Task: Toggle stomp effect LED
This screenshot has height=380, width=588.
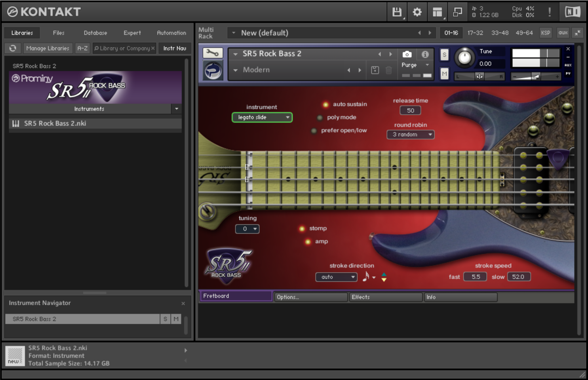Action: (x=302, y=229)
